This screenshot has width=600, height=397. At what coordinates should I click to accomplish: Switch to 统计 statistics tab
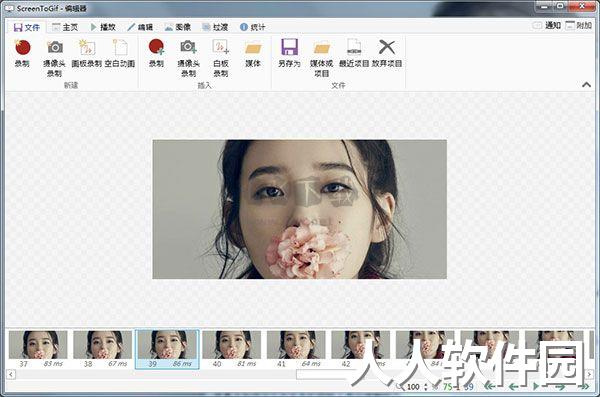coord(253,27)
